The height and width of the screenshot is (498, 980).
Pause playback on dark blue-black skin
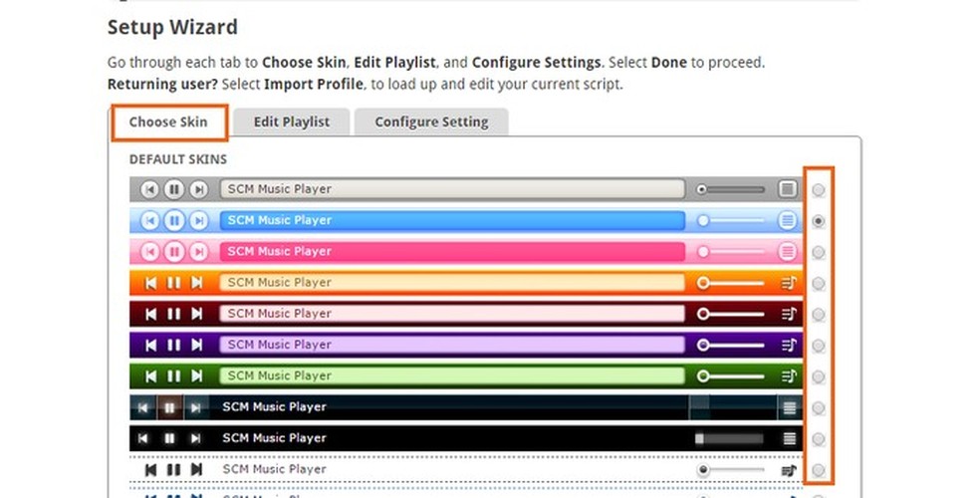tap(169, 408)
